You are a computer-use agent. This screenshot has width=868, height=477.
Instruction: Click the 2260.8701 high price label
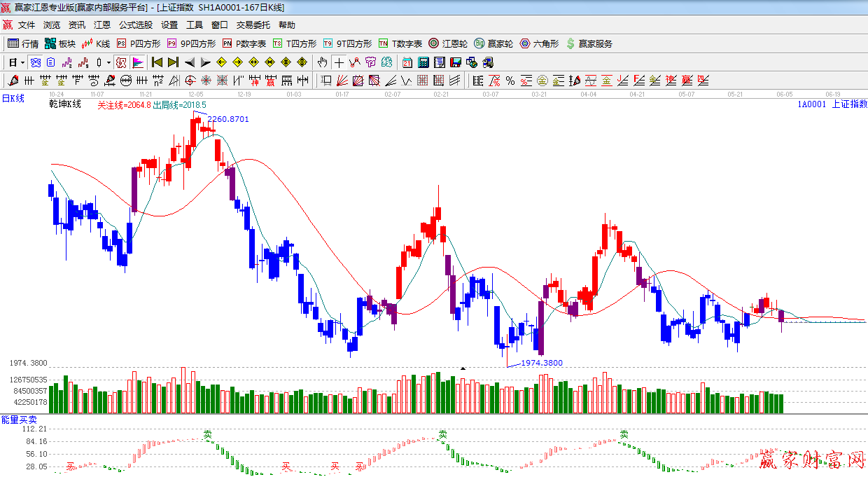[227, 119]
